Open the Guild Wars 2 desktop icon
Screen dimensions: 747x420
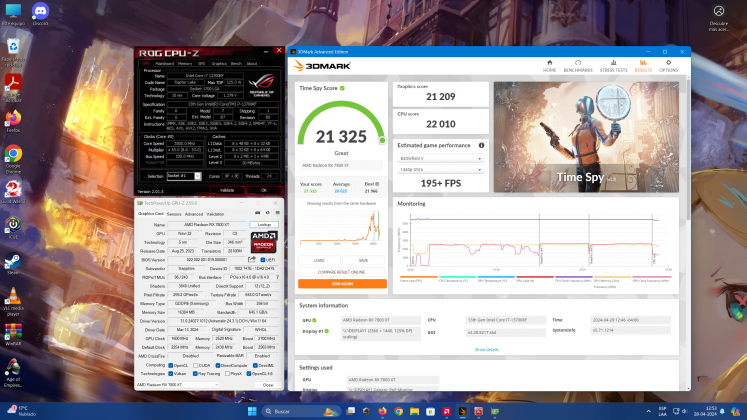(13, 192)
